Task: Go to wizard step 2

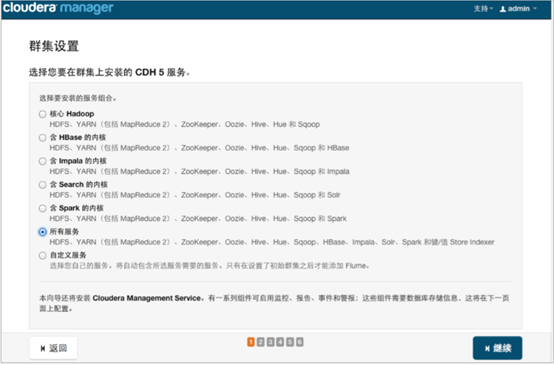Action: [261, 342]
